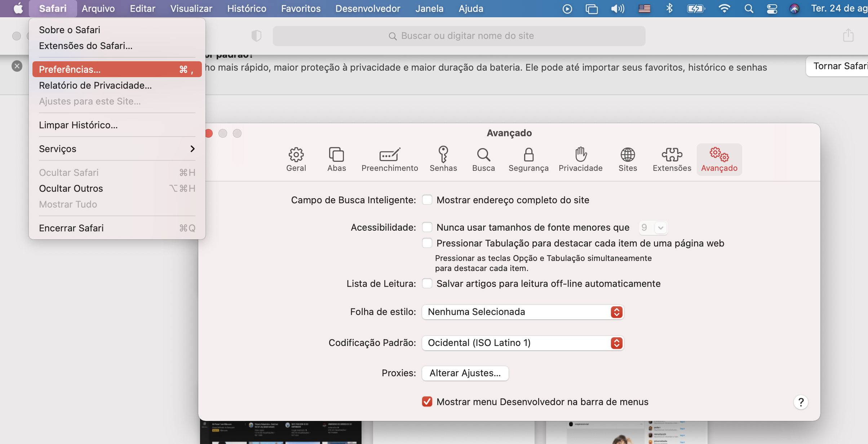Open the Extensões puzzle tab
This screenshot has width=868, height=444.
[672, 160]
